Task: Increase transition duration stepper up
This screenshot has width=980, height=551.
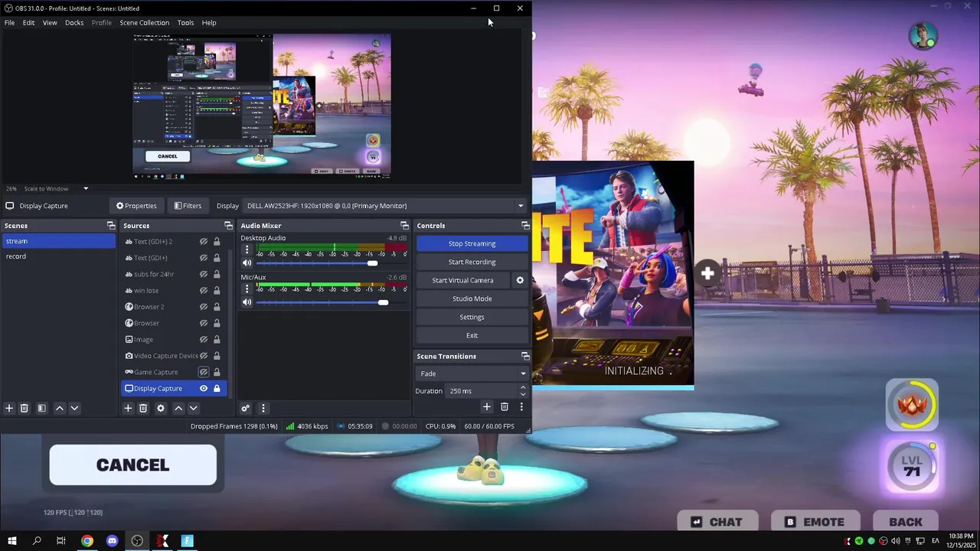Action: tap(523, 388)
